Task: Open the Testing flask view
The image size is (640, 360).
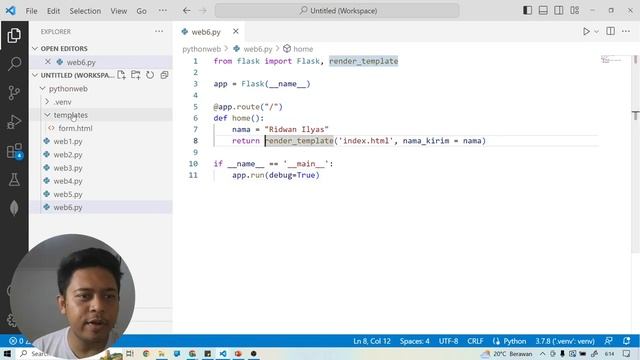Action: coord(14,180)
